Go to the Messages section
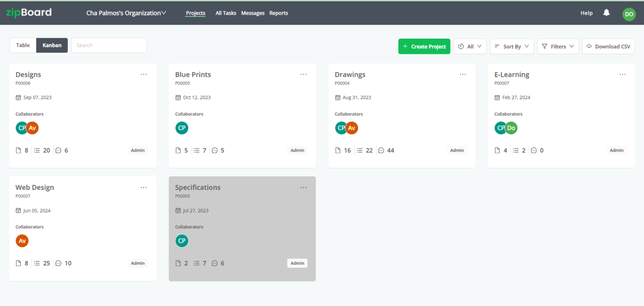Screen dimensions: 644x306 click(253, 13)
